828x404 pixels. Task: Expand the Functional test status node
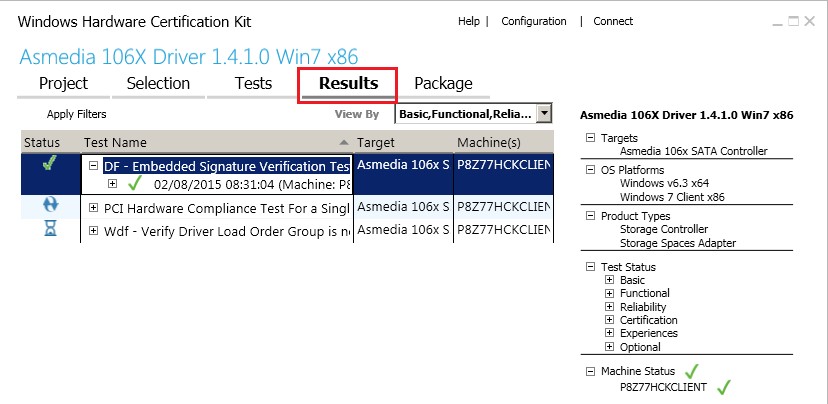609,293
